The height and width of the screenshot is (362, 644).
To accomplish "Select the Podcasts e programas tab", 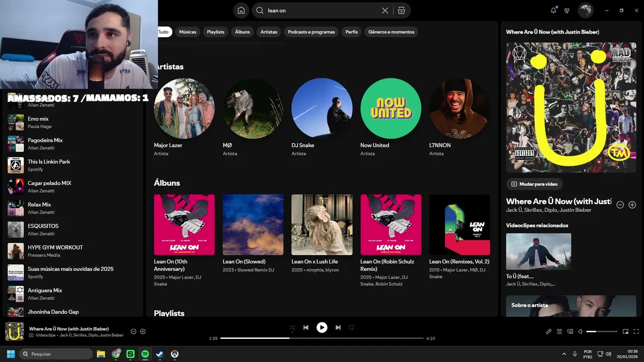I will click(311, 32).
